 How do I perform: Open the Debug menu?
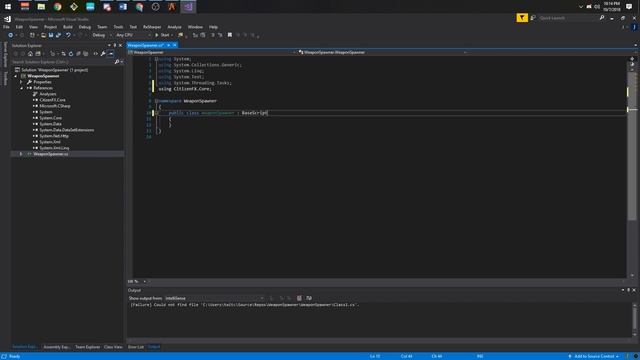85,27
